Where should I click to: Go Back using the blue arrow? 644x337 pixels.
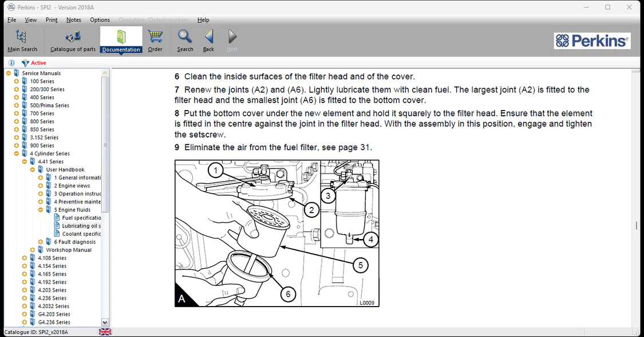point(208,40)
